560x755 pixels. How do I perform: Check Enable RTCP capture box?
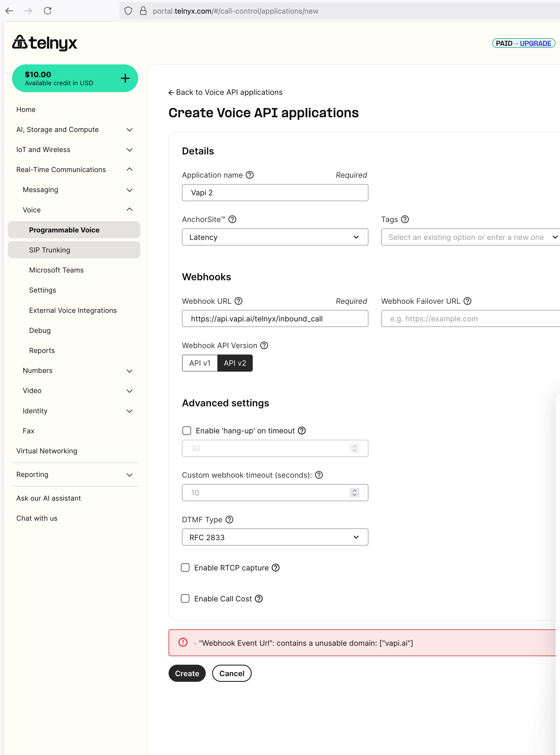coord(185,568)
